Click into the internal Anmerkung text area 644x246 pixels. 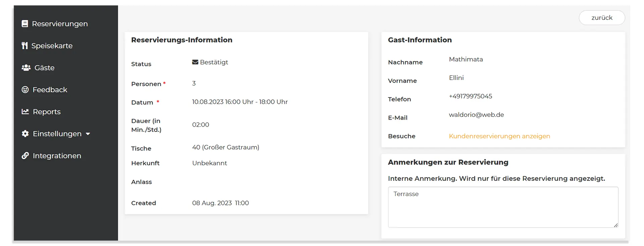[x=503, y=207]
